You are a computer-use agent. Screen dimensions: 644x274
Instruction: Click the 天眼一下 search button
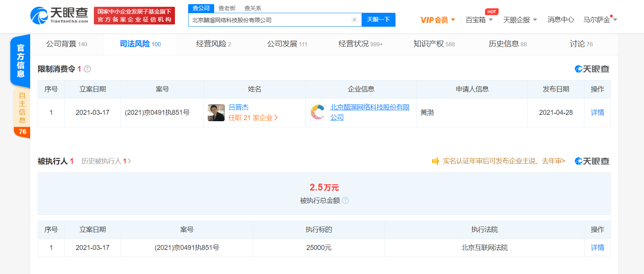(378, 20)
